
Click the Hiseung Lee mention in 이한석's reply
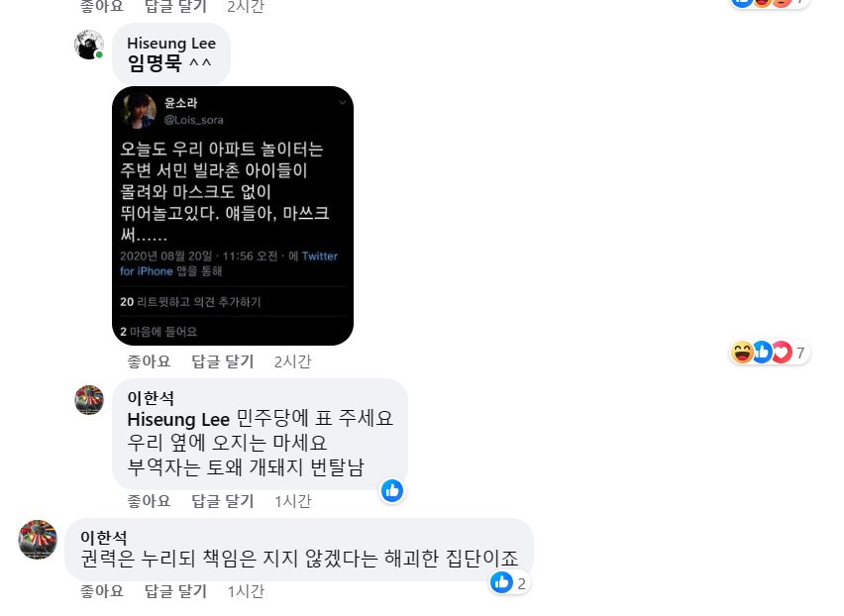click(x=178, y=419)
